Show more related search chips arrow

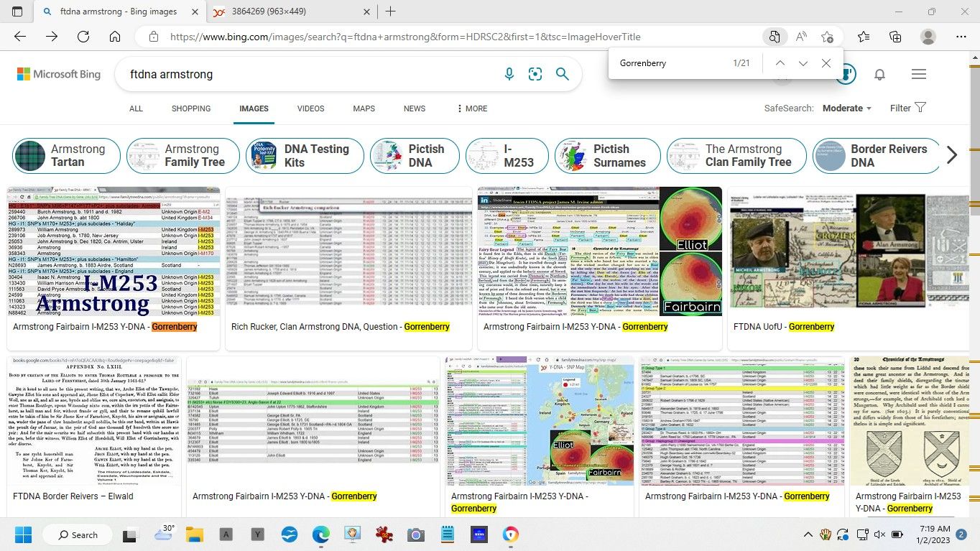(x=952, y=155)
